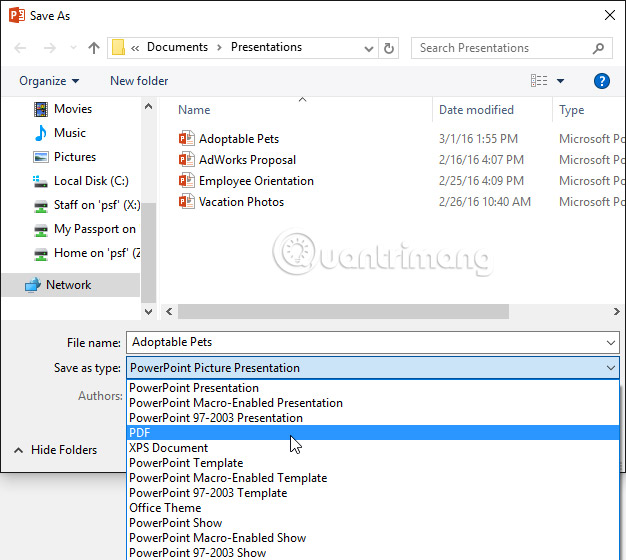Click the Network icon in sidebar
This screenshot has height=560, width=626.
point(33,285)
